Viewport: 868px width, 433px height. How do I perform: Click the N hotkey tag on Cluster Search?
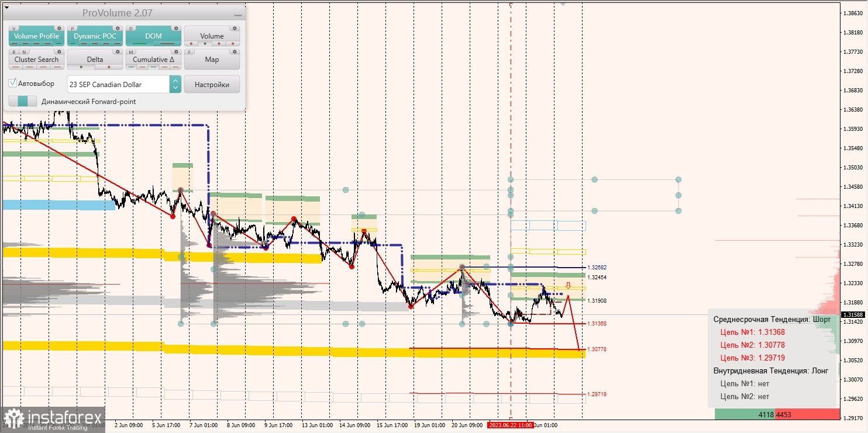[x=24, y=52]
